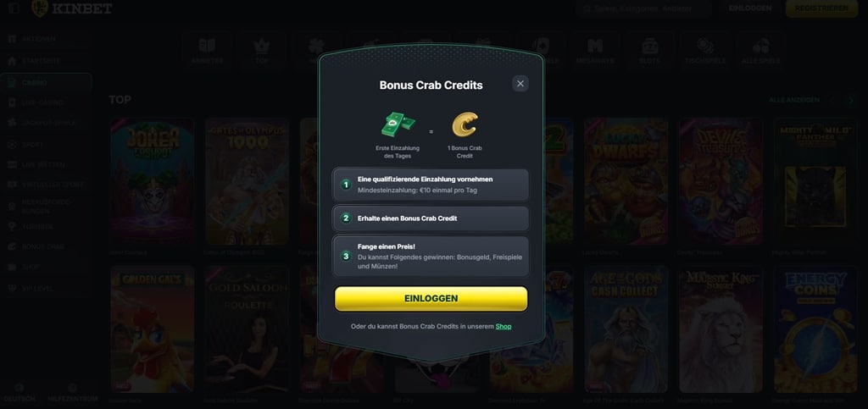Click the green cash deposit icon

click(398, 125)
